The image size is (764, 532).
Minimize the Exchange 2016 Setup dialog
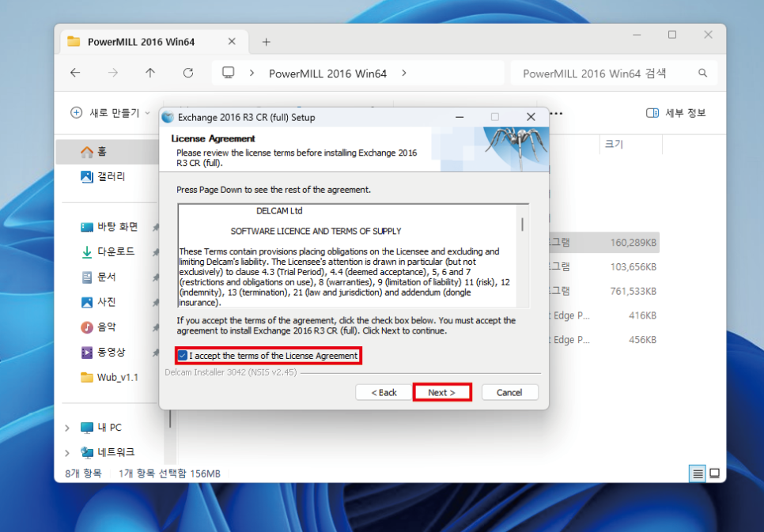click(459, 117)
